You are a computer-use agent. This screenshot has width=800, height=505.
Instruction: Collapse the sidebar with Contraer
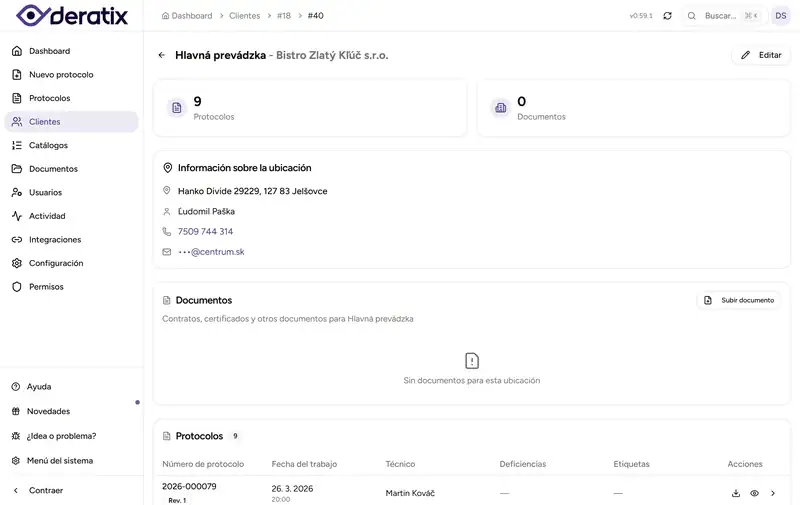71,490
